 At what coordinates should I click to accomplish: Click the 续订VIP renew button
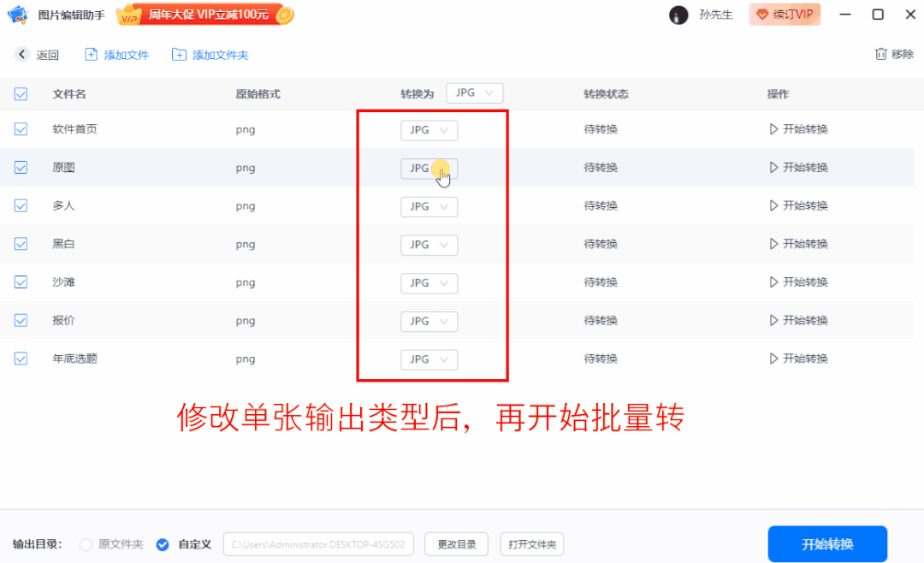click(785, 15)
